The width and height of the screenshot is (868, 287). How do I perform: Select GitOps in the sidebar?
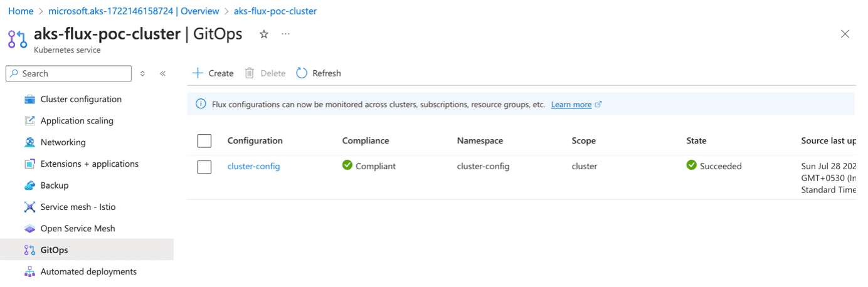(x=87, y=250)
